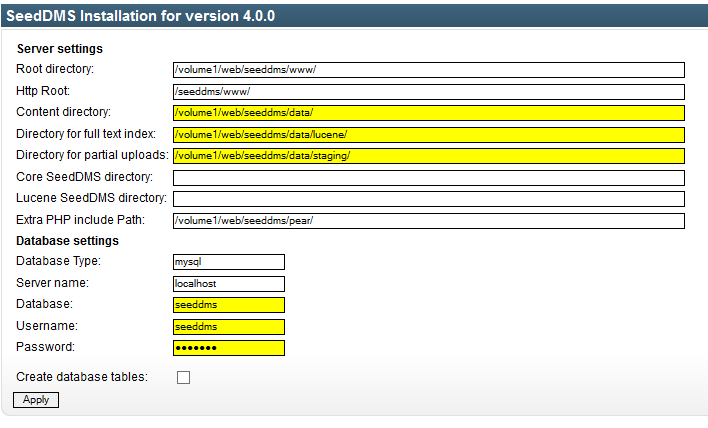This screenshot has width=708, height=428.
Task: Enable the Create database tables checkbox
Action: (183, 377)
